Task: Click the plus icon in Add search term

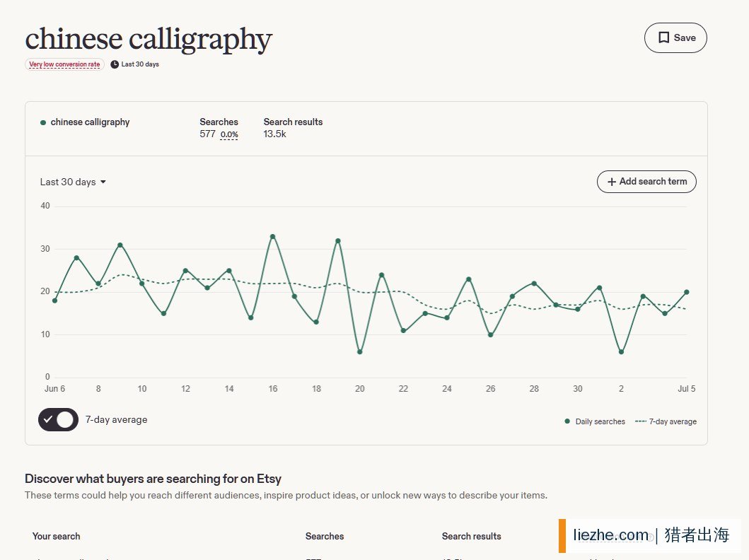Action: (x=611, y=182)
